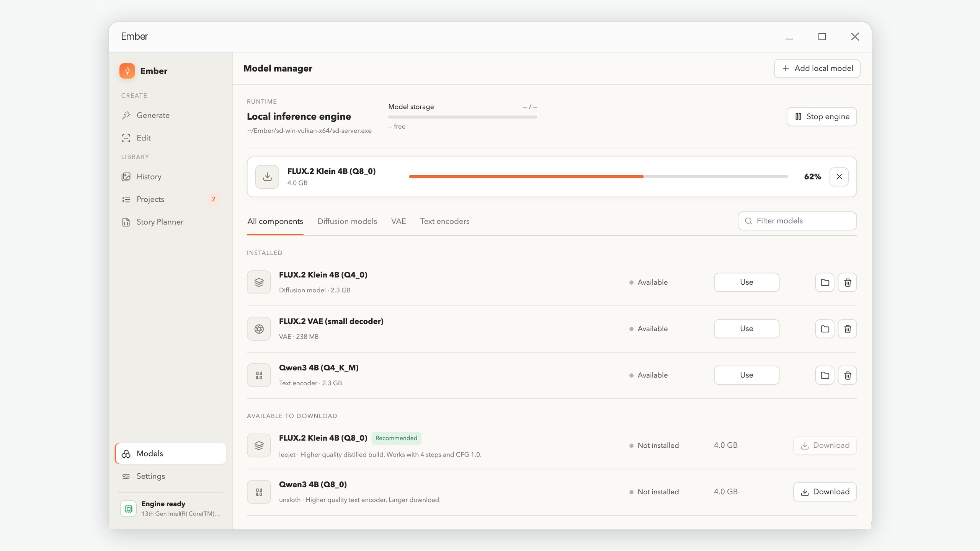Maximize the Ember window
Screen dimensions: 980x551
click(x=822, y=37)
